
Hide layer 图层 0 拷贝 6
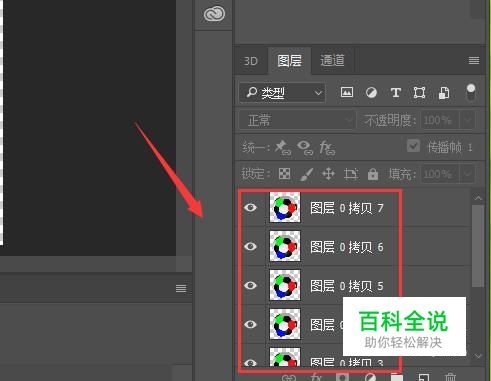[x=250, y=246]
